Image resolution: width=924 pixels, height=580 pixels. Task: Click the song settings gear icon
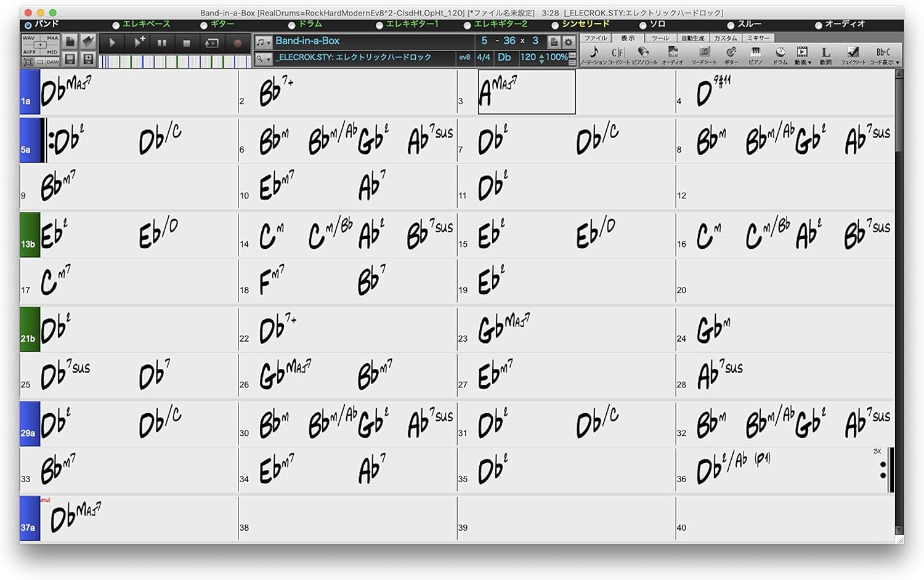569,42
